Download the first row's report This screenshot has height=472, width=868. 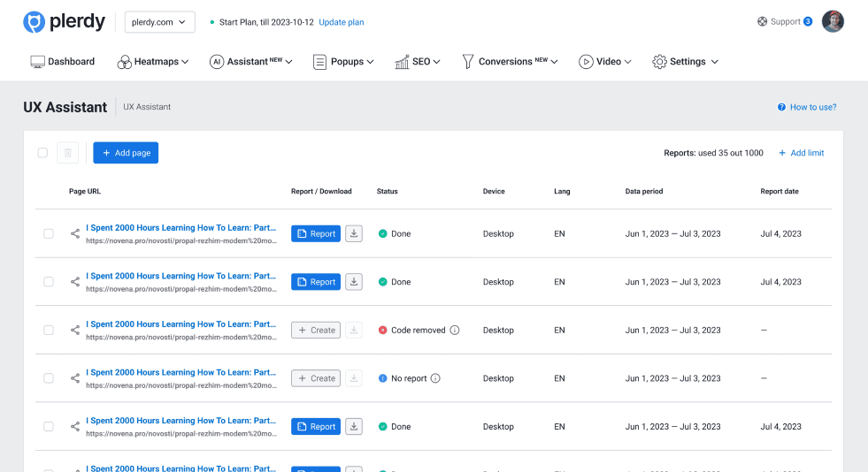pos(354,234)
